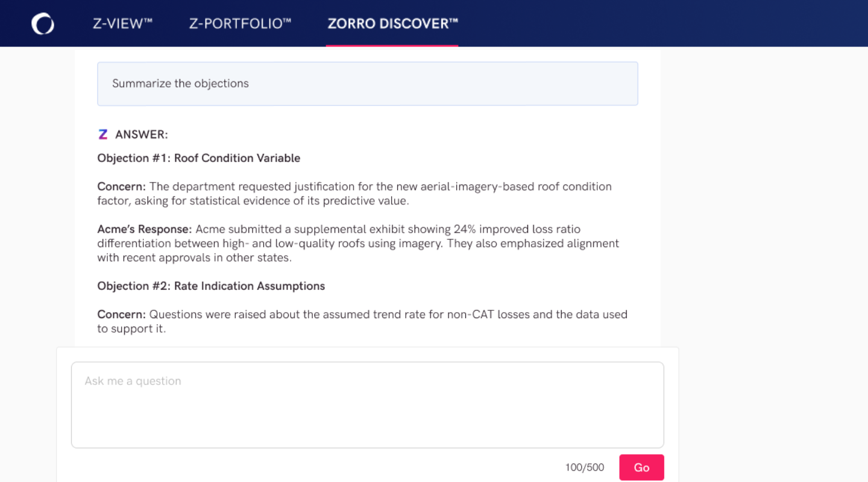This screenshot has width=868, height=482.
Task: Click the Zorro circular logo icon
Action: 43,24
